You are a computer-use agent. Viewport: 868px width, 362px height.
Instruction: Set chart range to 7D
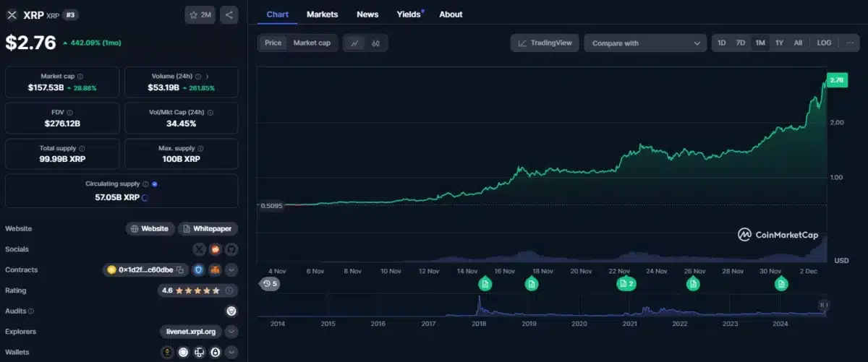pos(740,43)
